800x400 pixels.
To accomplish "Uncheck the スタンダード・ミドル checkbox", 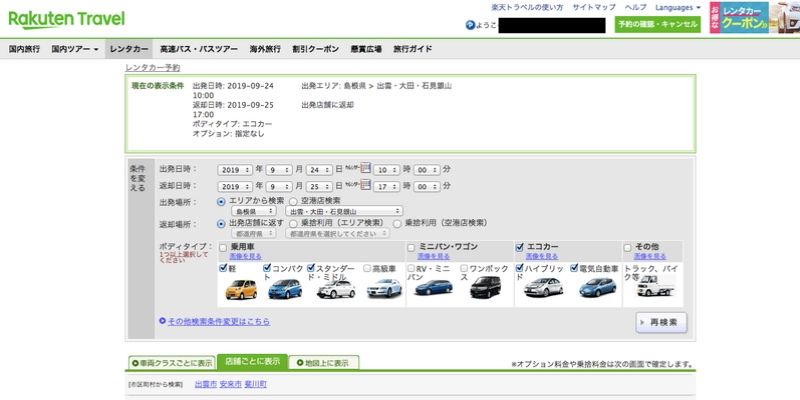I will click(x=311, y=268).
